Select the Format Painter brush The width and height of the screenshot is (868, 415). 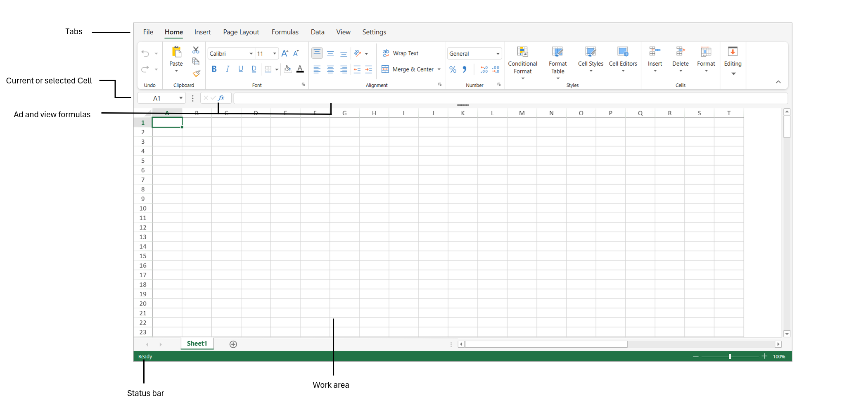tap(197, 74)
